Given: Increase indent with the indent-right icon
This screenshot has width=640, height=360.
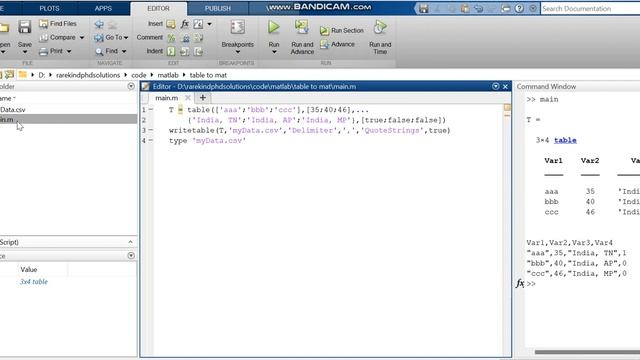Looking at the screenshot, I should [x=185, y=51].
